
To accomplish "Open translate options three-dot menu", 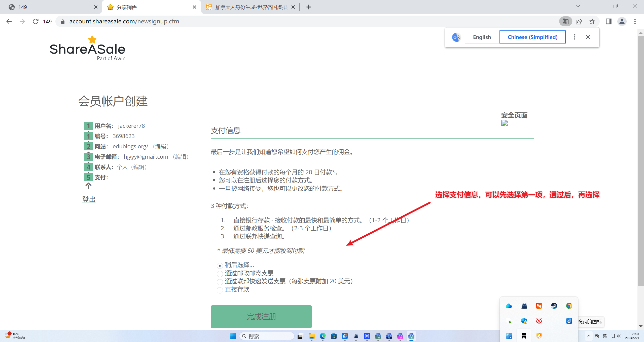I will point(575,37).
